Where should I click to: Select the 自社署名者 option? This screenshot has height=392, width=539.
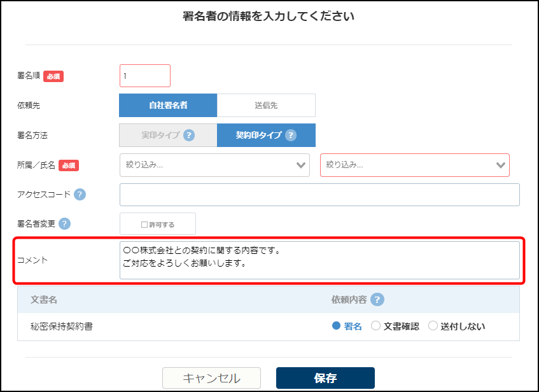click(x=168, y=105)
